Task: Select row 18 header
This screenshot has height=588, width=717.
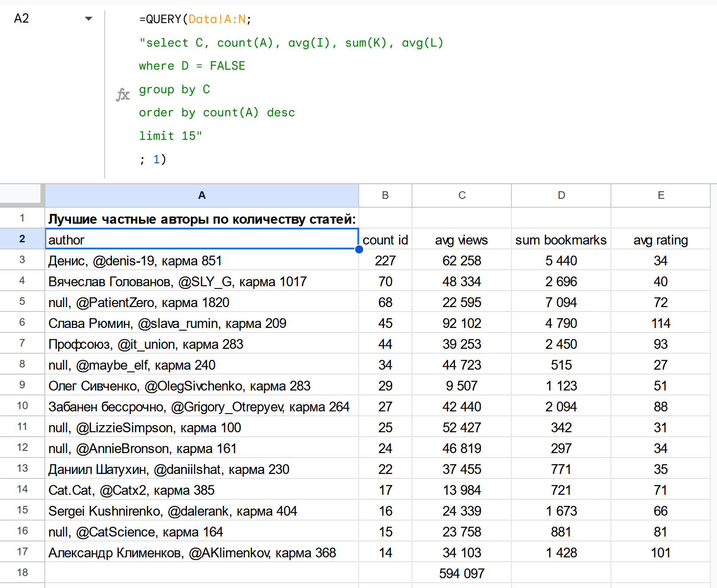Action: pyautogui.click(x=22, y=572)
